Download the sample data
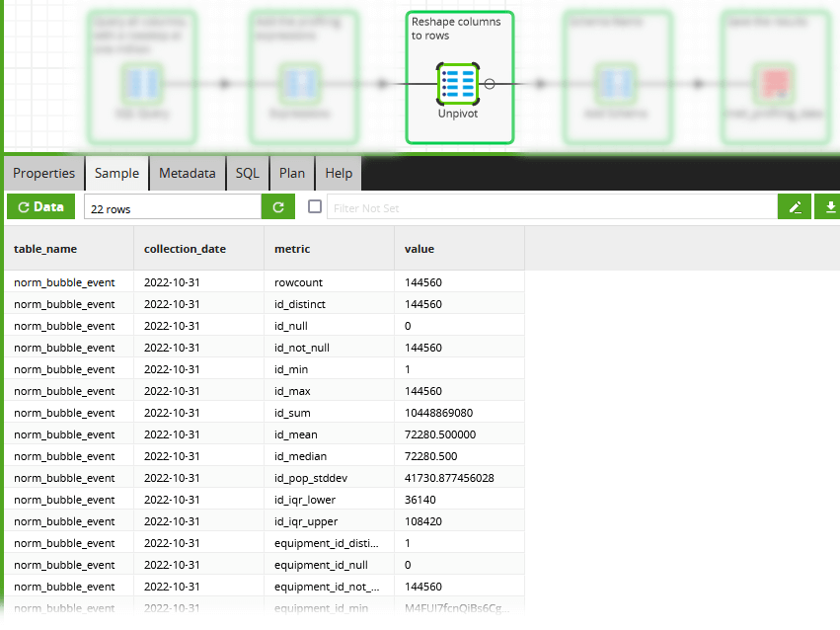This screenshot has height=630, width=840. click(x=829, y=206)
